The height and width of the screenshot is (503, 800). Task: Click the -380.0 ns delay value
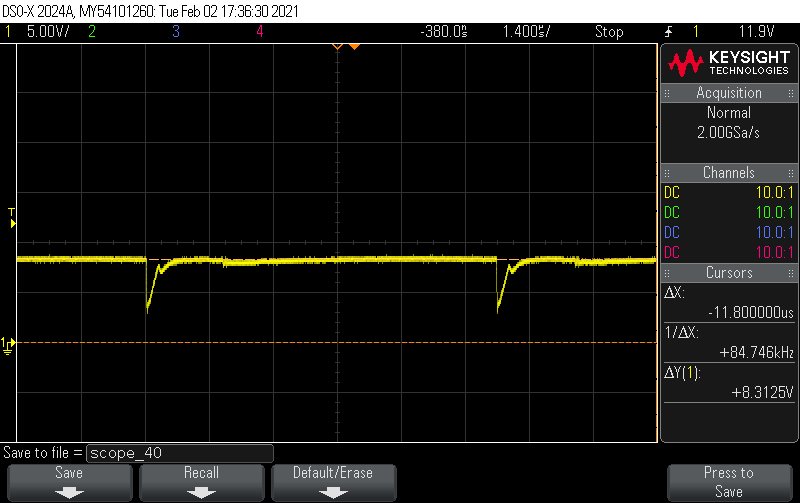coord(444,32)
